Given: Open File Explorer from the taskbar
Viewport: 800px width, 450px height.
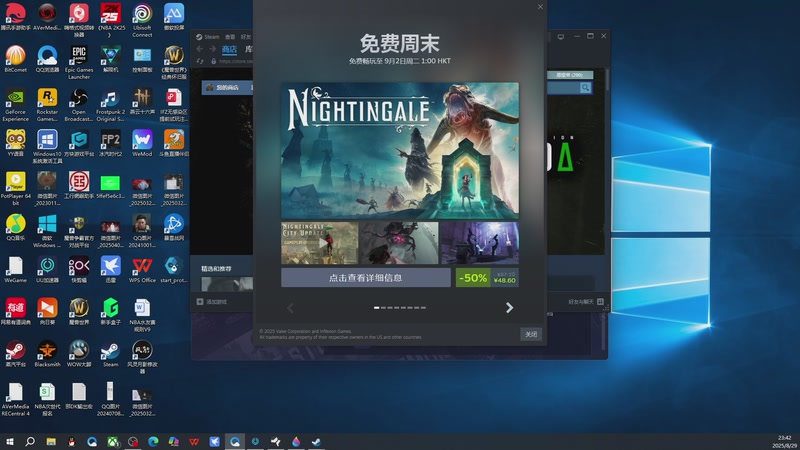Looking at the screenshot, I should tap(51, 442).
